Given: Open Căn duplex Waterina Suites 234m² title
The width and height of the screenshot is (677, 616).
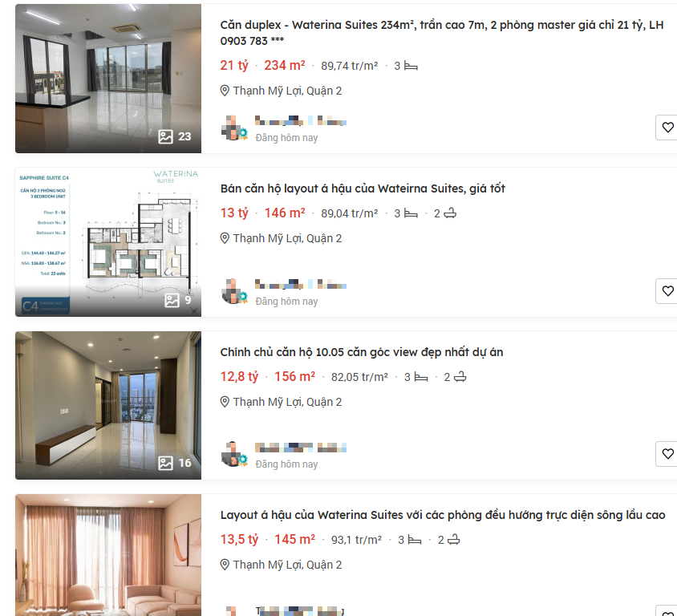Looking at the screenshot, I should 442,33.
